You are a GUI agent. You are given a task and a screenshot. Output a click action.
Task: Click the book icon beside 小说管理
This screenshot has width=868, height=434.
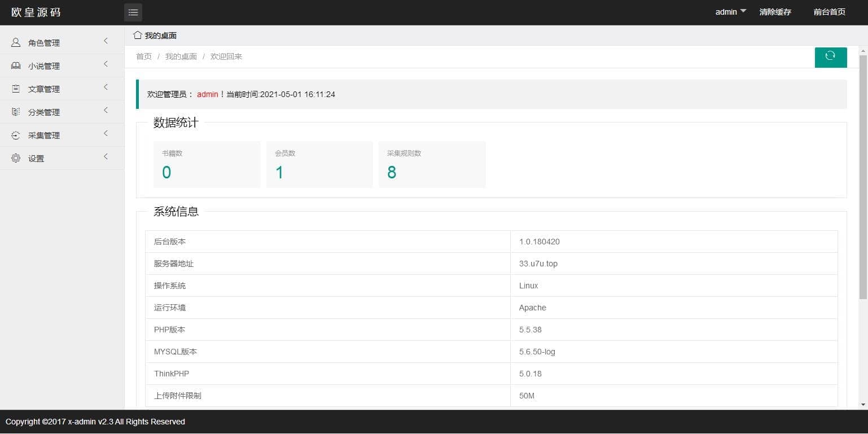(x=16, y=66)
